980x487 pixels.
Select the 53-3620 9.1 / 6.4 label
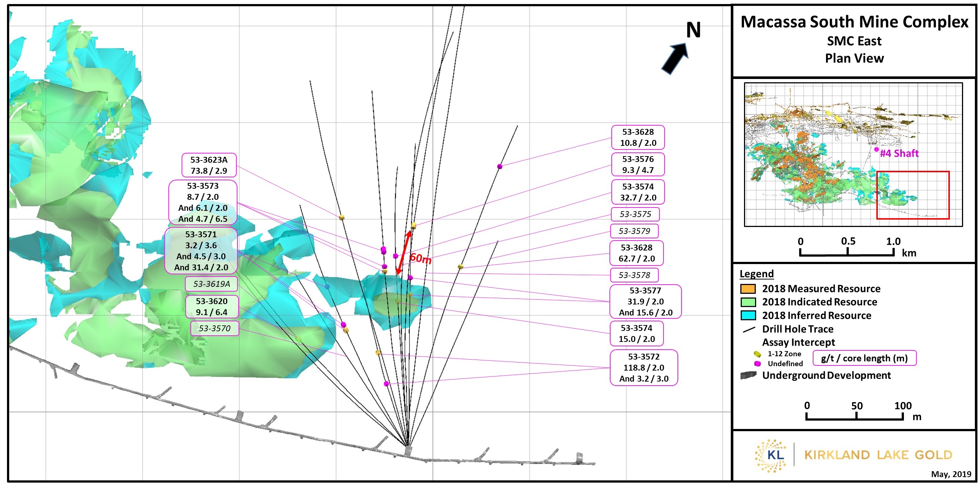(x=212, y=307)
